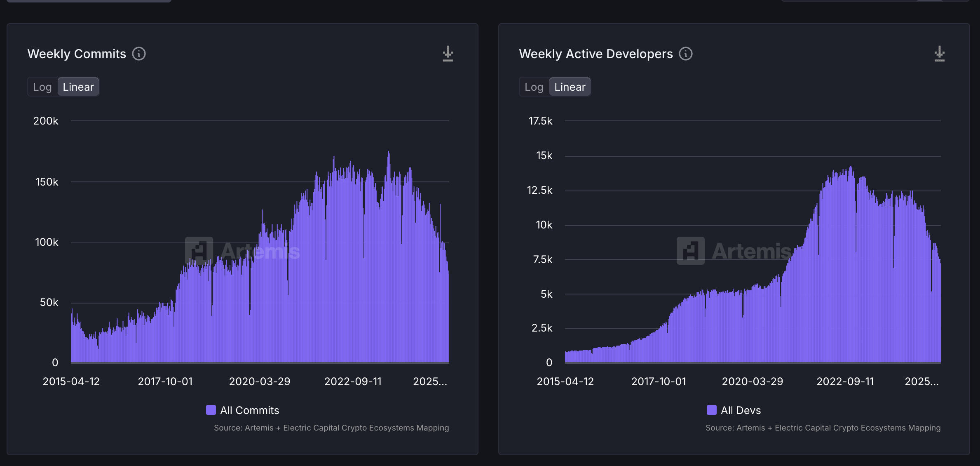This screenshot has height=466, width=980.
Task: Open info tooltip for Weekly Active Developers
Action: point(686,54)
